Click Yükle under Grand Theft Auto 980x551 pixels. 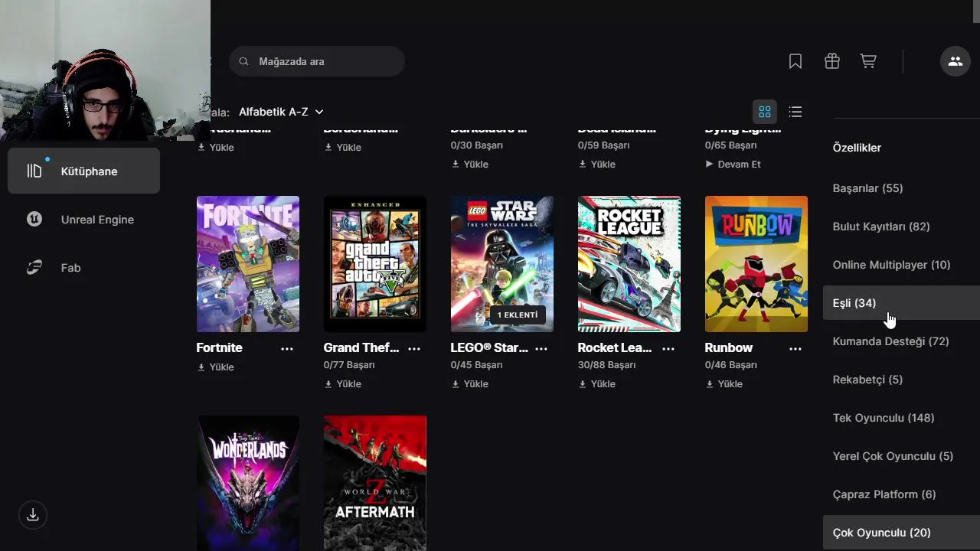click(x=342, y=384)
